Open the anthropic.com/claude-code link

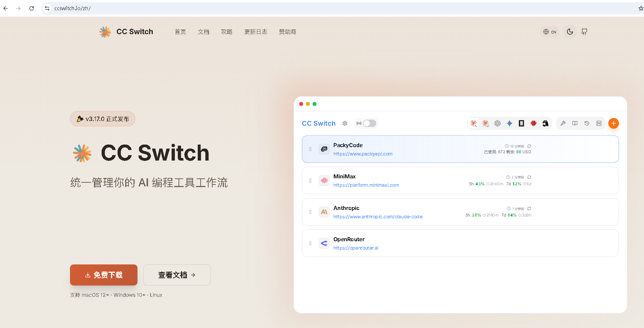pyautogui.click(x=378, y=217)
